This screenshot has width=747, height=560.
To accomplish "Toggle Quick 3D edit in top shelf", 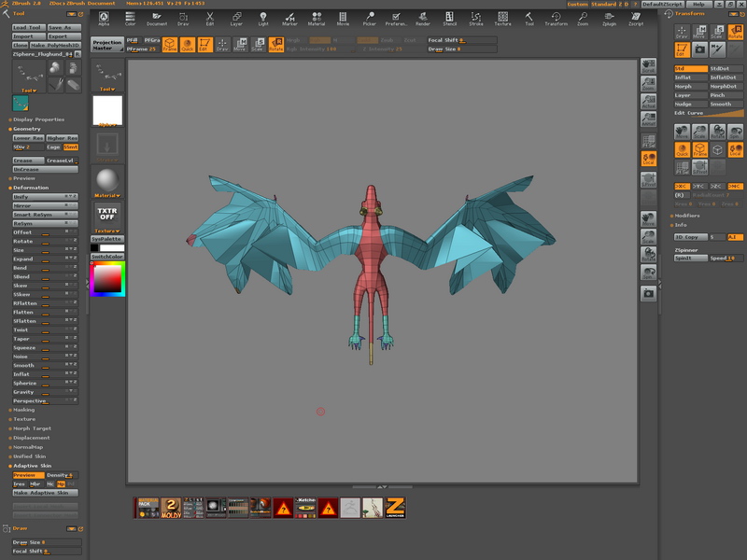I will 188,45.
